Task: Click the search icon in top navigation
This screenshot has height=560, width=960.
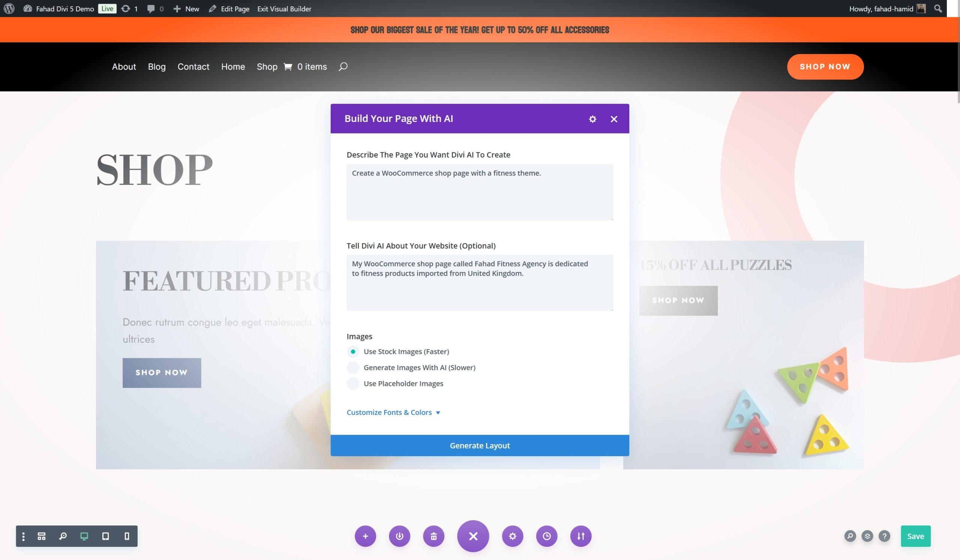Action: 342,66
